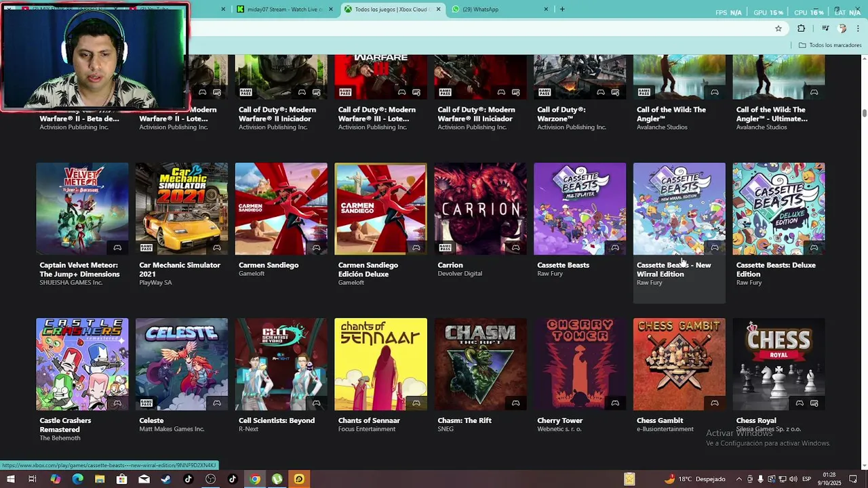Click the "Focus Entertainment" publisher text
The height and width of the screenshot is (488, 868).
pyautogui.click(x=367, y=429)
